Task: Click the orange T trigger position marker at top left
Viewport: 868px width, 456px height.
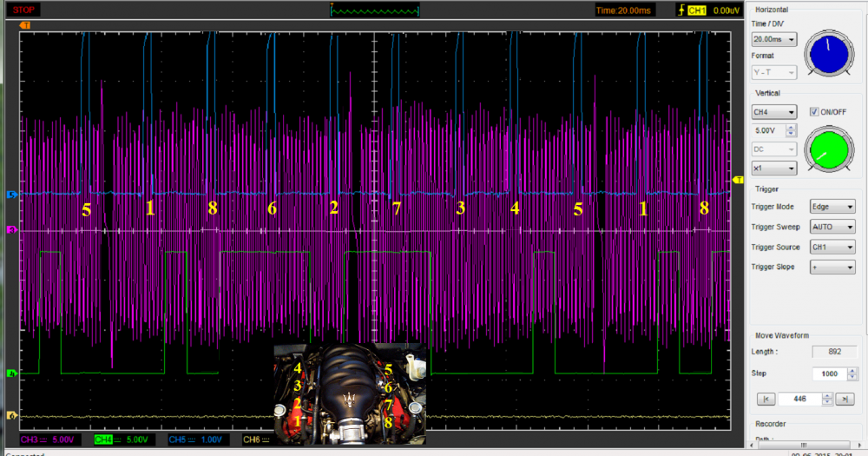Action: (x=25, y=26)
